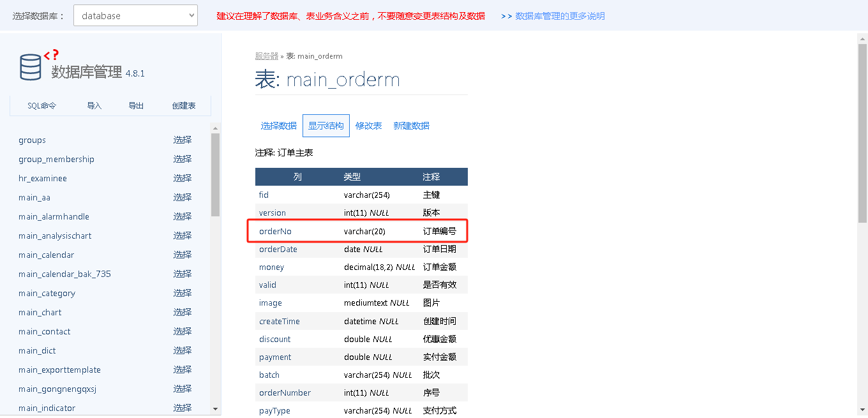Open the main_calendar_bak_735 table
Screen dimensions: 868x418
coord(64,274)
